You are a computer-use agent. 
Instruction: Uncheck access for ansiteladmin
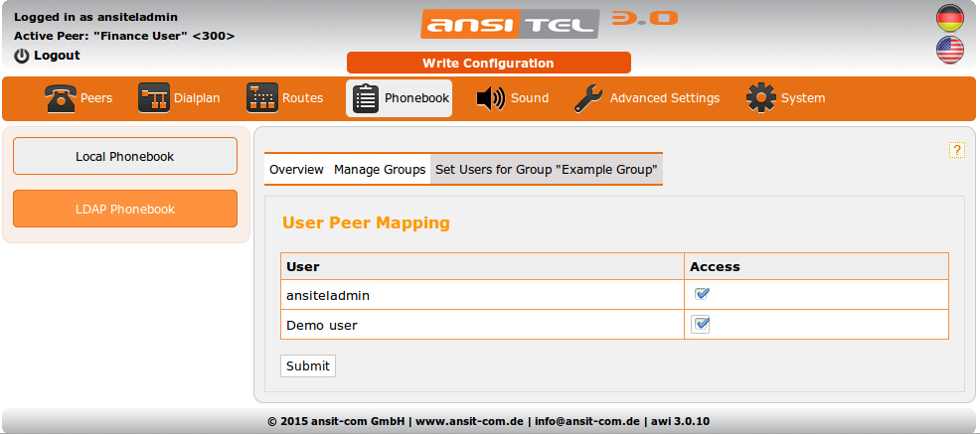point(702,294)
